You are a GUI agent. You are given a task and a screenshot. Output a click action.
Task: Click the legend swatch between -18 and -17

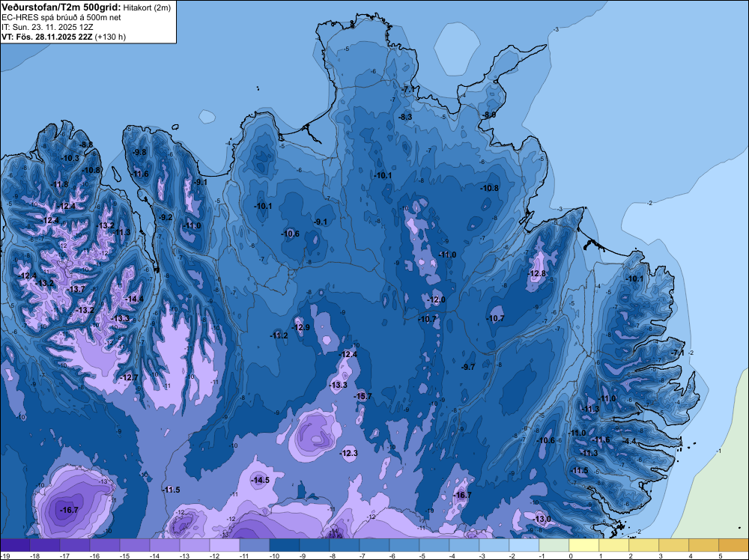[x=45, y=545]
